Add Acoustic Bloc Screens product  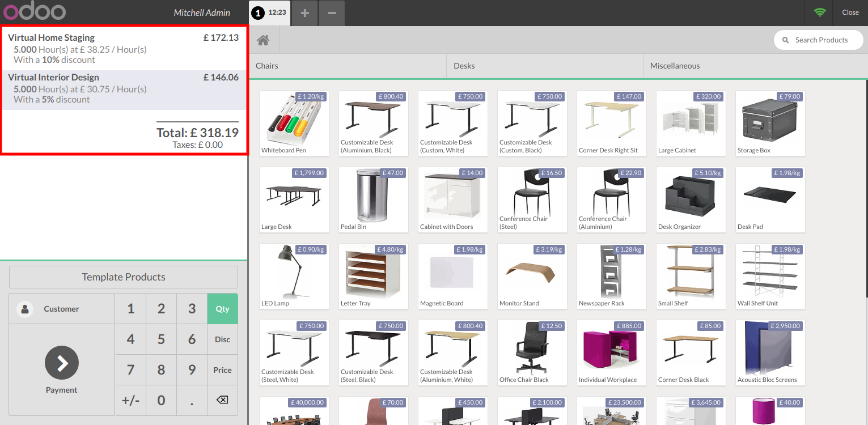[x=770, y=352]
